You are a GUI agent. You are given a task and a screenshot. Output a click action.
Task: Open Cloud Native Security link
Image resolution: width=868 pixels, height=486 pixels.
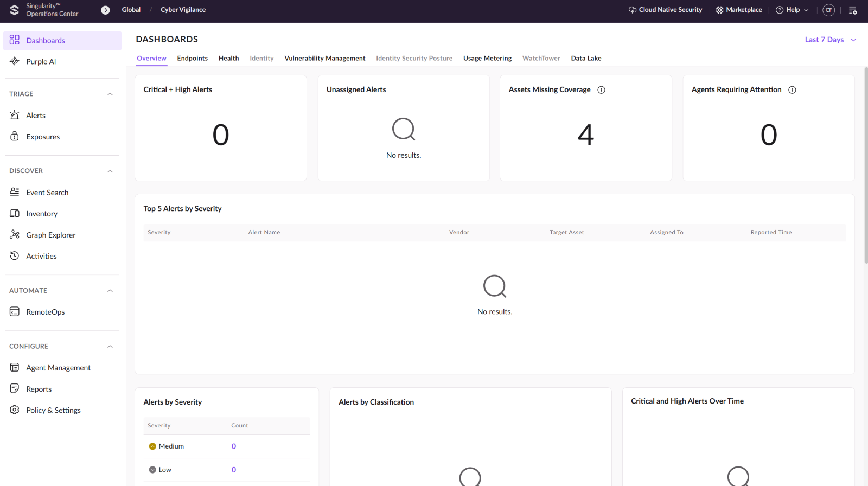[671, 10]
